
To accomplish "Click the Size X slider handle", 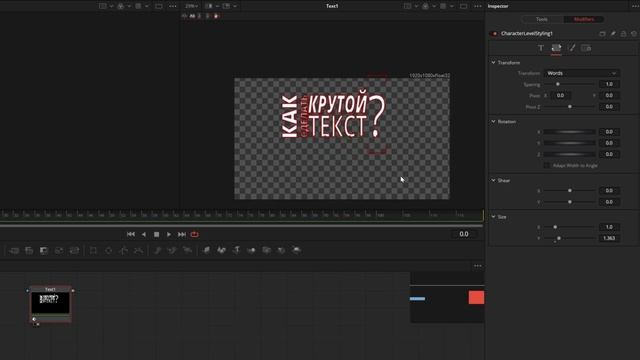I will tap(555, 227).
